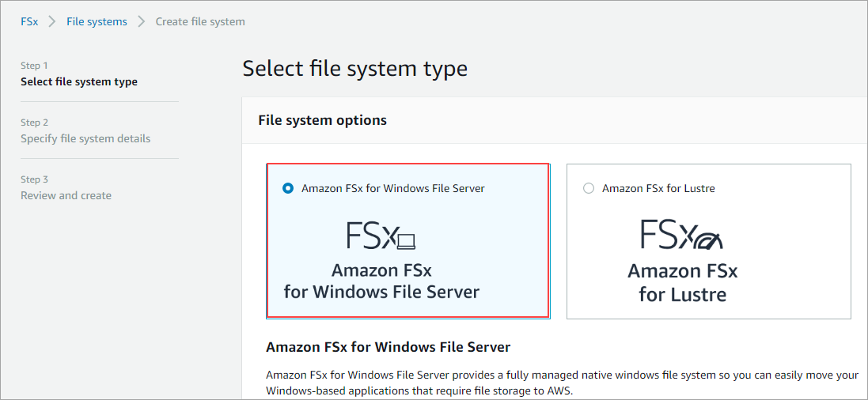The image size is (868, 400).
Task: Click the large for Windows File Server caption
Action: (x=381, y=292)
